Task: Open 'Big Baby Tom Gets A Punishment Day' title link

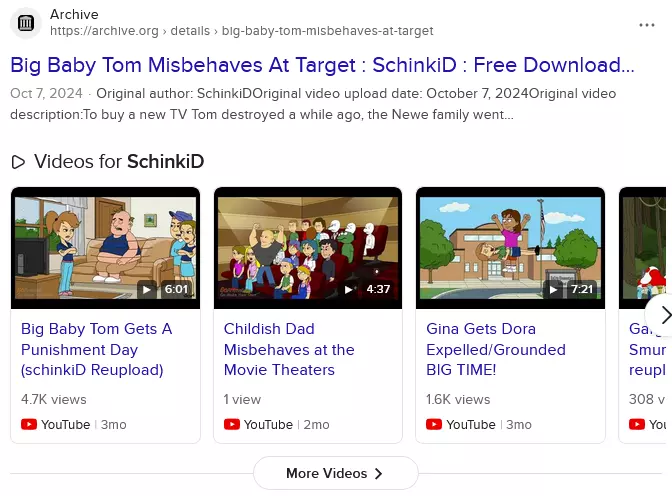Action: click(x=97, y=349)
